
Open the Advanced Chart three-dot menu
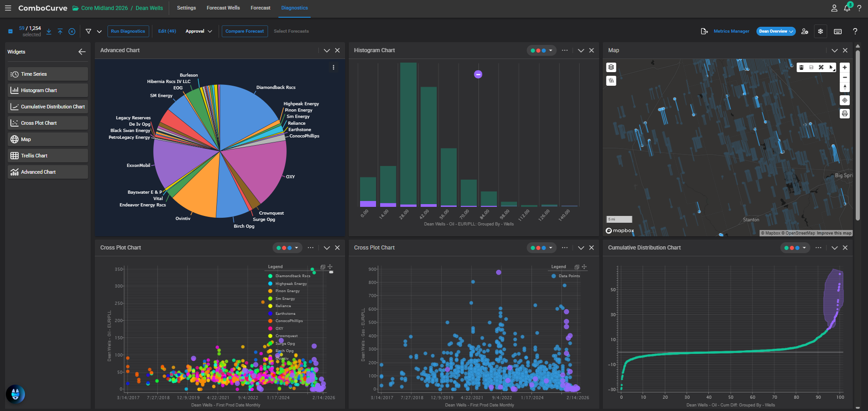pyautogui.click(x=333, y=68)
